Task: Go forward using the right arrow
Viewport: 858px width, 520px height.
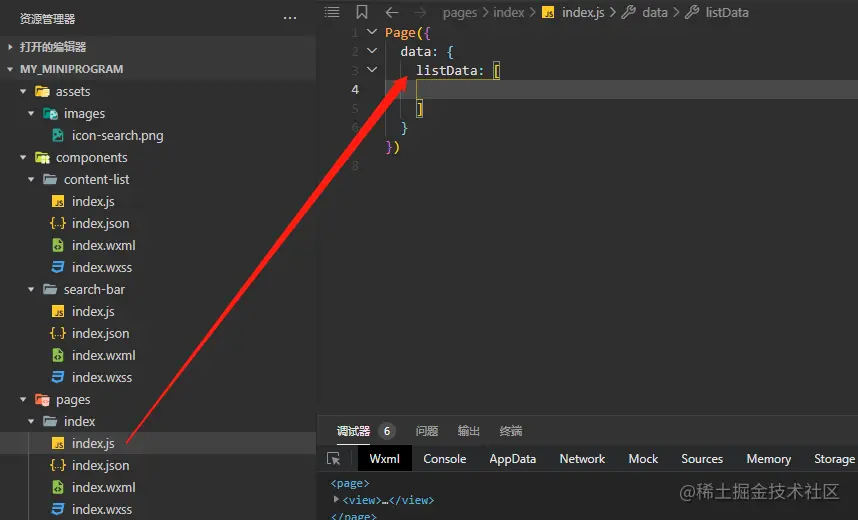Action: click(x=420, y=13)
